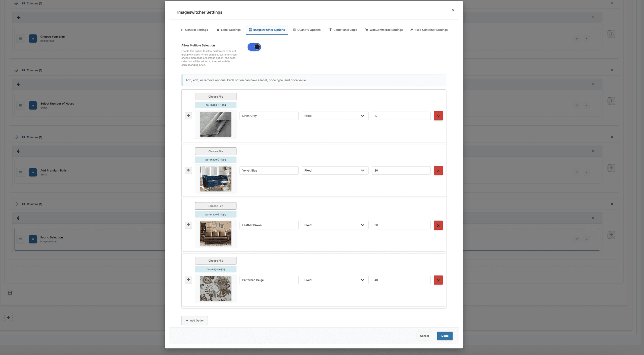
Task: Switch to the Conditional Logic tab
Action: (x=343, y=30)
